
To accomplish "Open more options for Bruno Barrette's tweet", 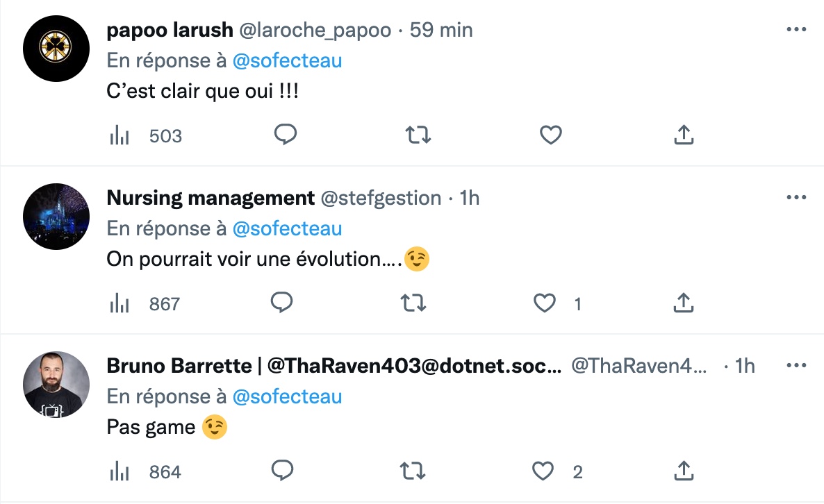I will 796,365.
